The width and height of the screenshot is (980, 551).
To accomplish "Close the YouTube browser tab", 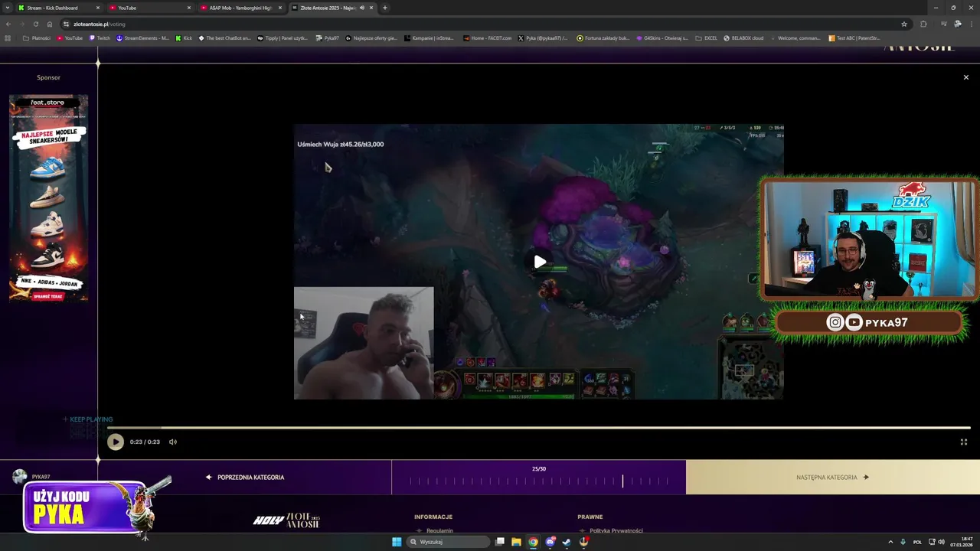I will [189, 8].
